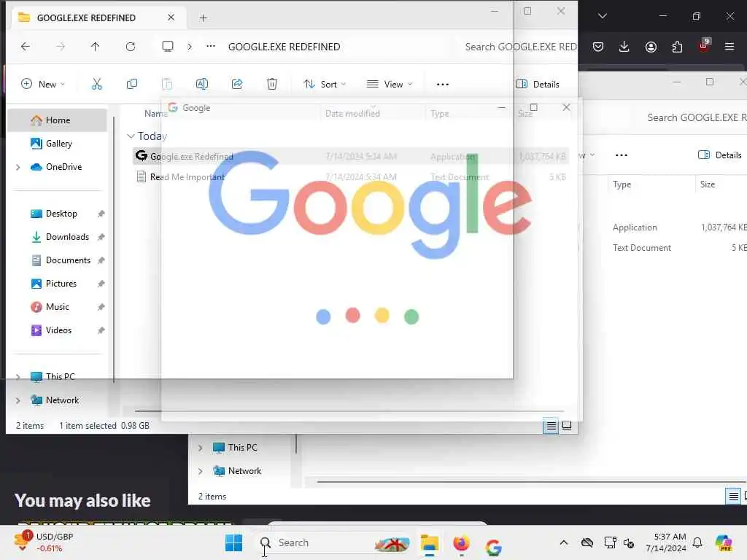The height and width of the screenshot is (560, 747).
Task: Open Firefox from the taskbar
Action: pos(461,544)
